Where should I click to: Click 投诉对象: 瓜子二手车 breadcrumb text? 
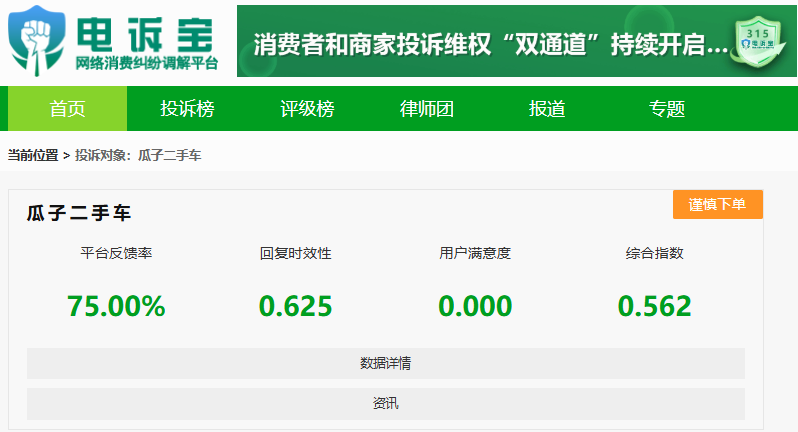[138, 155]
